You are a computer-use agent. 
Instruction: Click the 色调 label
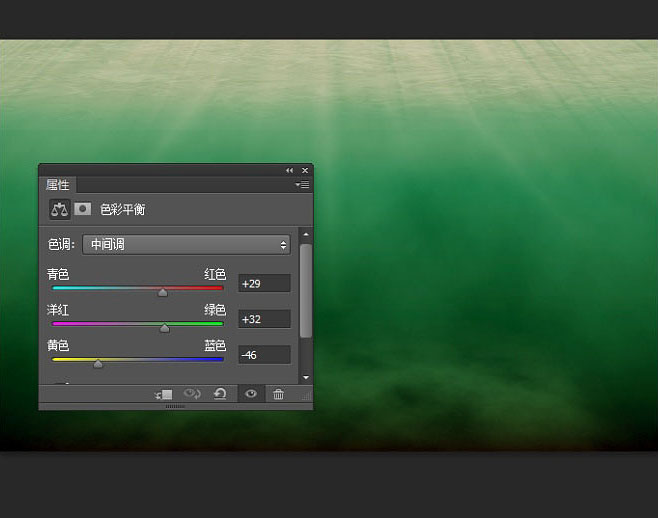(61, 244)
